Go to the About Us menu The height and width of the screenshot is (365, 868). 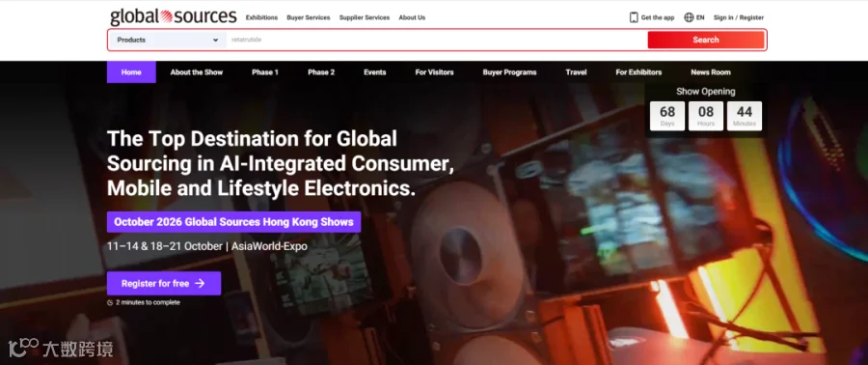pyautogui.click(x=412, y=17)
